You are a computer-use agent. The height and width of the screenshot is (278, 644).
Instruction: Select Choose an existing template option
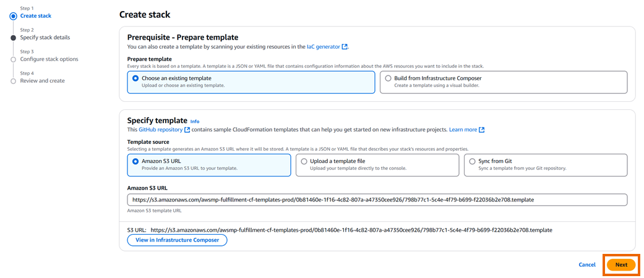coord(135,78)
